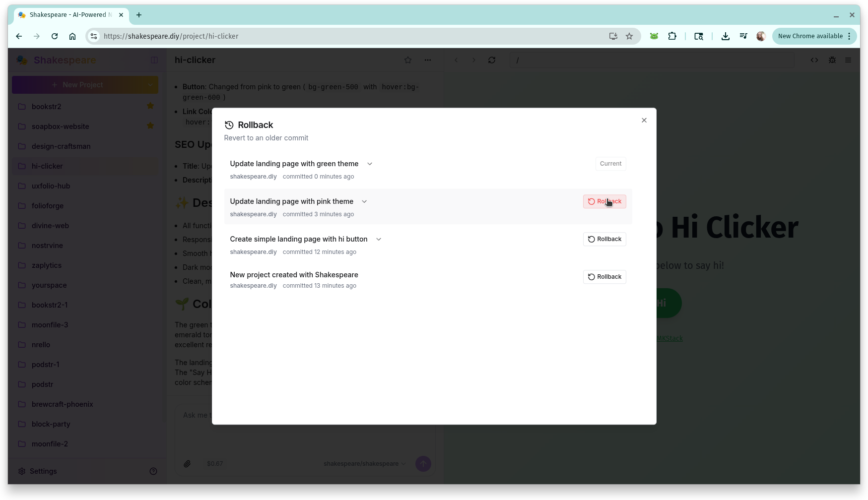Screen dimensions: 868x500
Task: Open the shakespeare/shakespeare model dropdown
Action: pyautogui.click(x=364, y=463)
